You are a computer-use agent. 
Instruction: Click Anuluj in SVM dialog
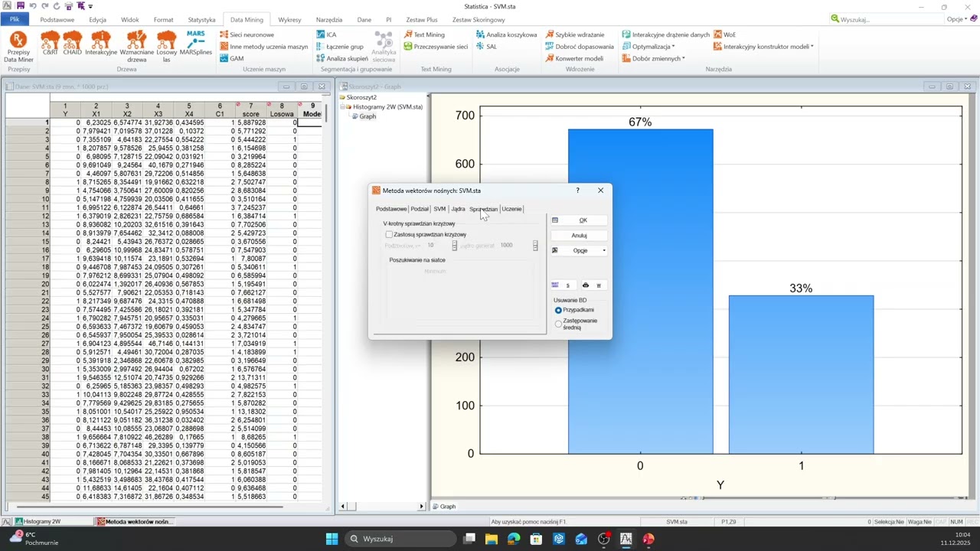(580, 236)
